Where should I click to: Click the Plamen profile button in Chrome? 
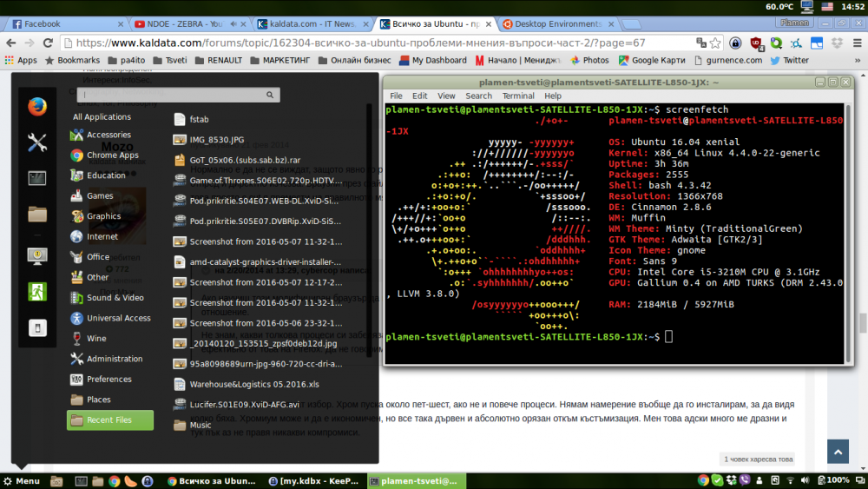795,23
